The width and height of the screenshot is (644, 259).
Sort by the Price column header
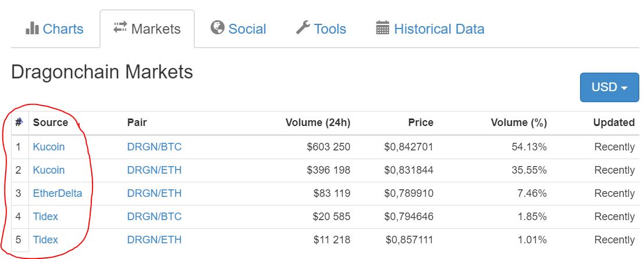[x=421, y=123]
